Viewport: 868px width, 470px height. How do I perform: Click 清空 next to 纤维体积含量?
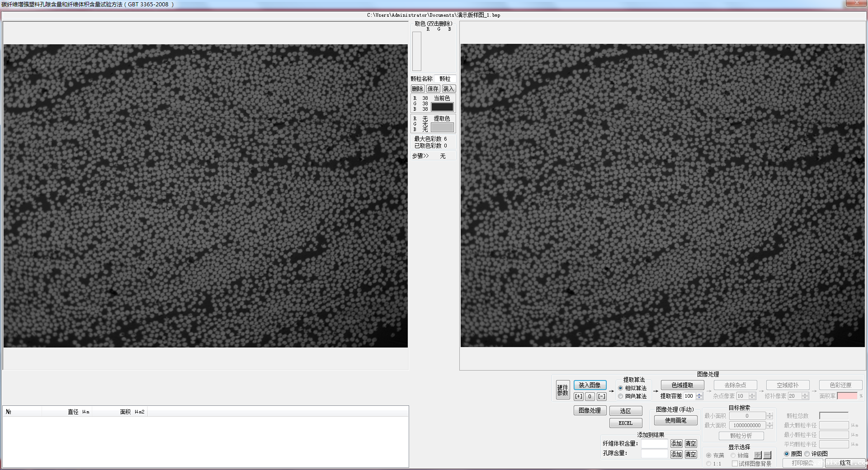[691, 443]
